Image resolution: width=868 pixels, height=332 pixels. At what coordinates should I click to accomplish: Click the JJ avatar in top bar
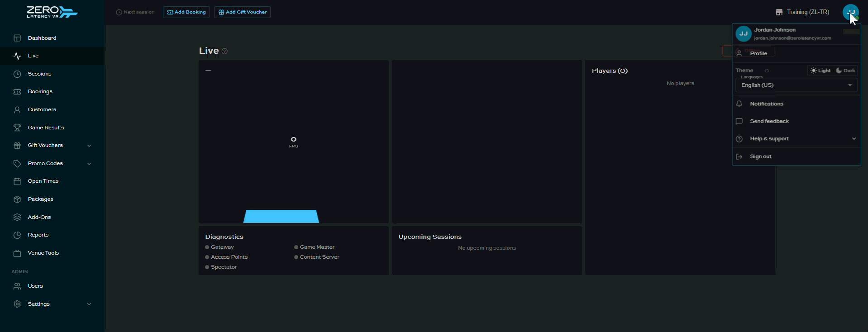(x=851, y=12)
